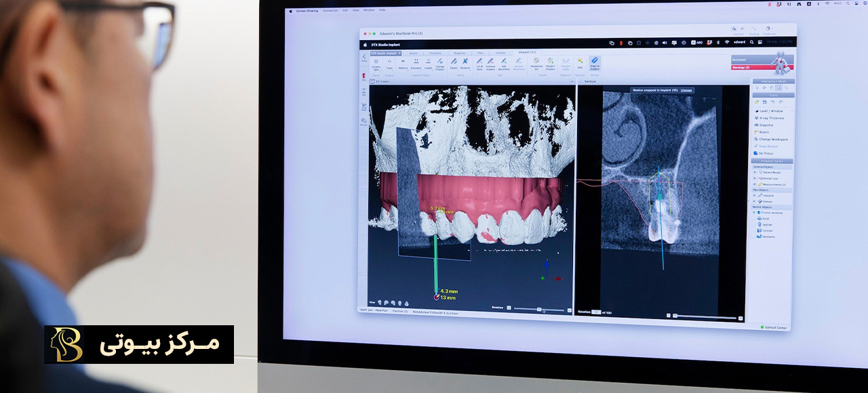Toggle visibility of Dental Scan
The width and height of the screenshot is (868, 393).
(755, 178)
